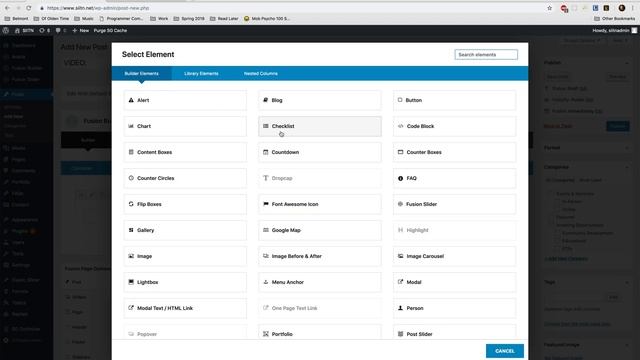Open the Music bookmarks folder
This screenshot has height=360, width=640.
(84, 18)
